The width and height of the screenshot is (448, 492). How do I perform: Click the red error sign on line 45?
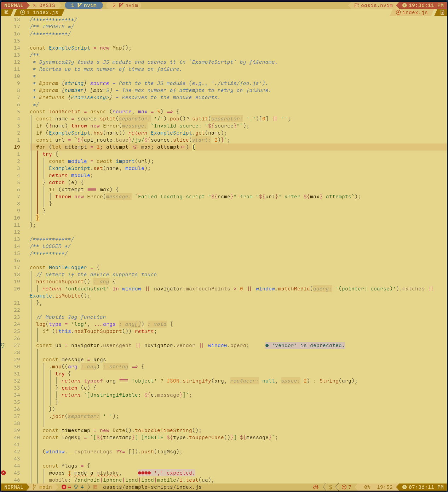pyautogui.click(x=4, y=473)
